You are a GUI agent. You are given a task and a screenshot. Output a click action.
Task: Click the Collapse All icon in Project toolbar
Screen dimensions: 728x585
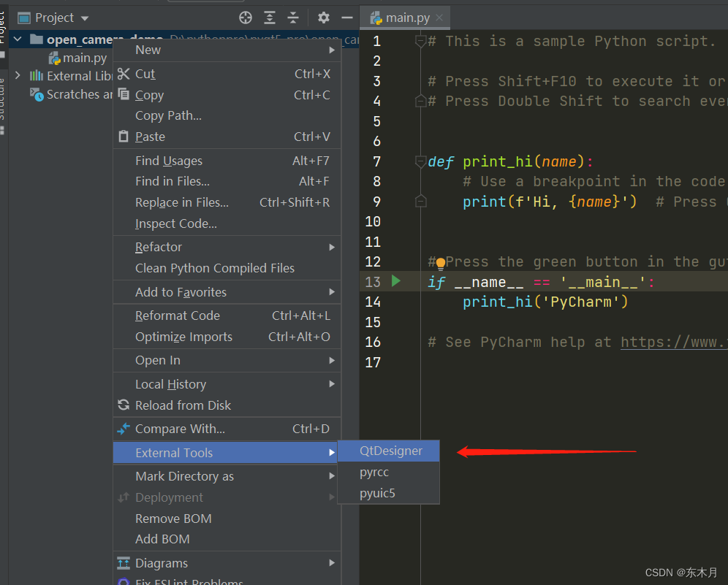(x=293, y=18)
